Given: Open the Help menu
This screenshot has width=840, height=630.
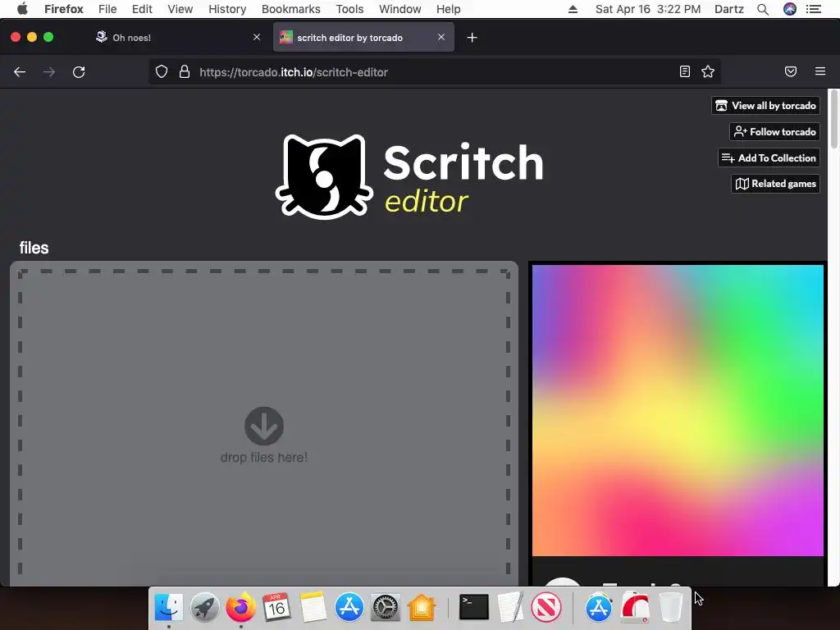Looking at the screenshot, I should (x=449, y=9).
